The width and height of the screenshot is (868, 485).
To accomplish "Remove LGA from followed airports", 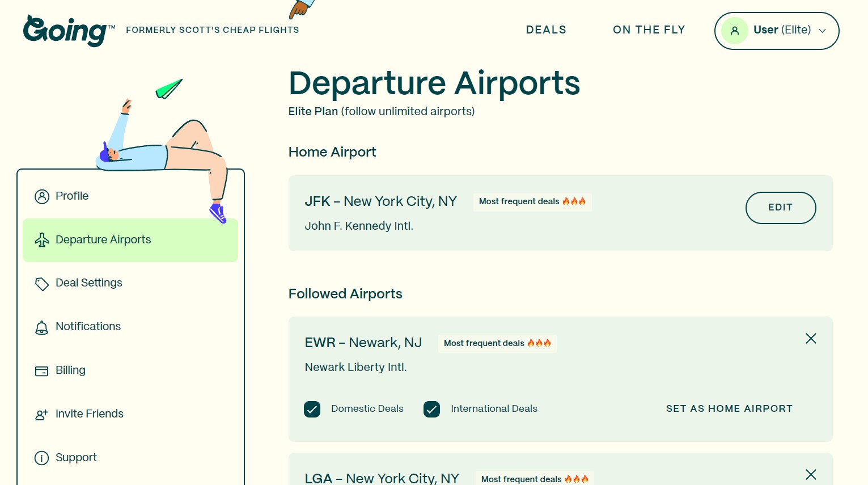I will point(811,475).
